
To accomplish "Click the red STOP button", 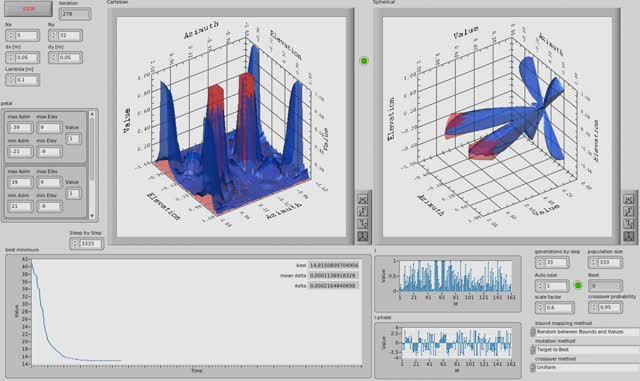I will [29, 9].
